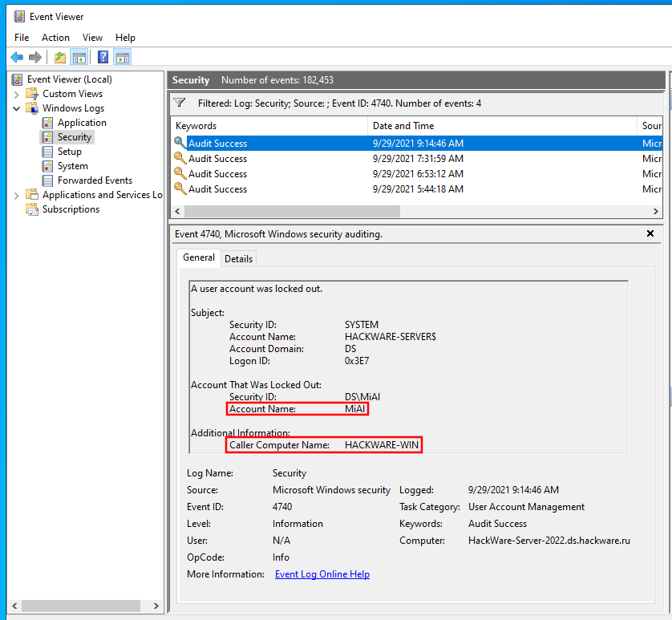Click the Up One Level folder icon
Screen dimensions: 672x620
[x=60, y=57]
